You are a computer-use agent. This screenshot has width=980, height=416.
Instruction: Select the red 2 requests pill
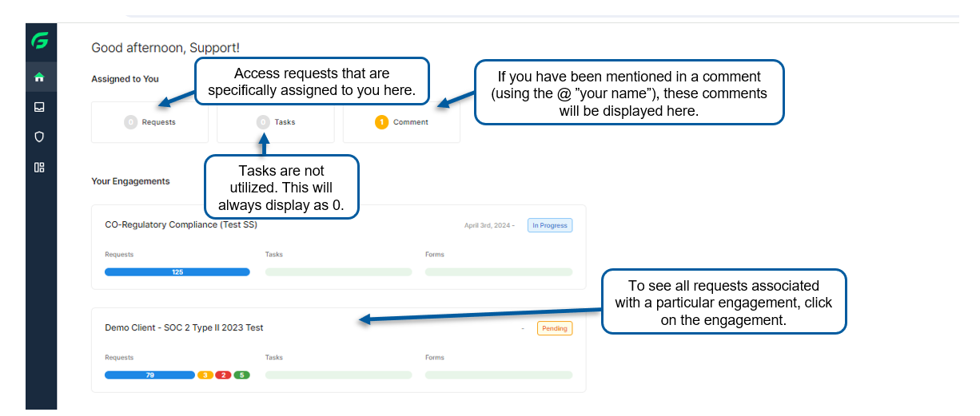pyautogui.click(x=223, y=375)
